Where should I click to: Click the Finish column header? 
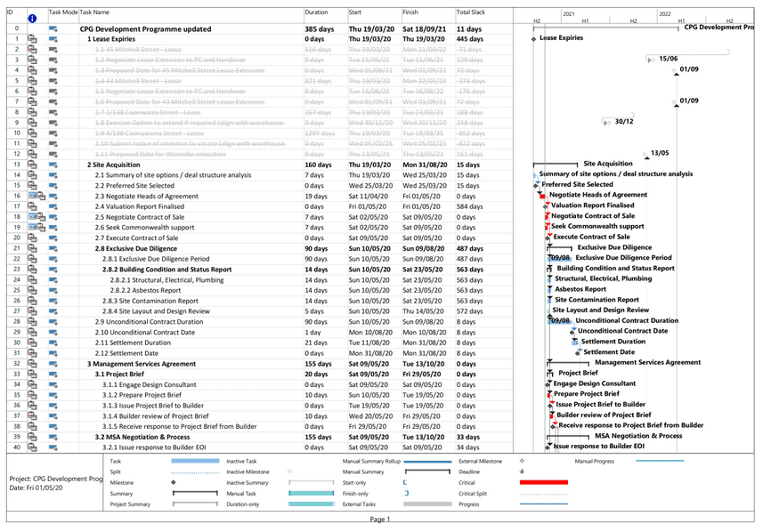(x=410, y=12)
